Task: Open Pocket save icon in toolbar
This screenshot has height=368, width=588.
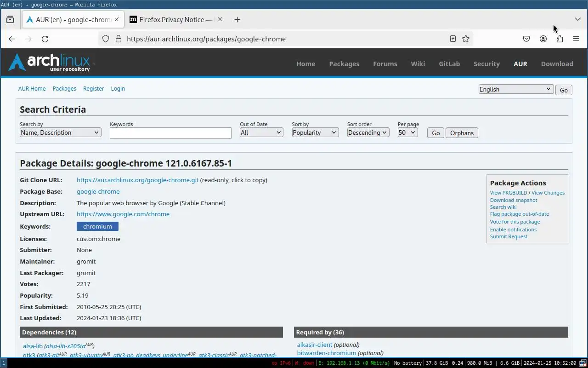Action: [x=526, y=39]
